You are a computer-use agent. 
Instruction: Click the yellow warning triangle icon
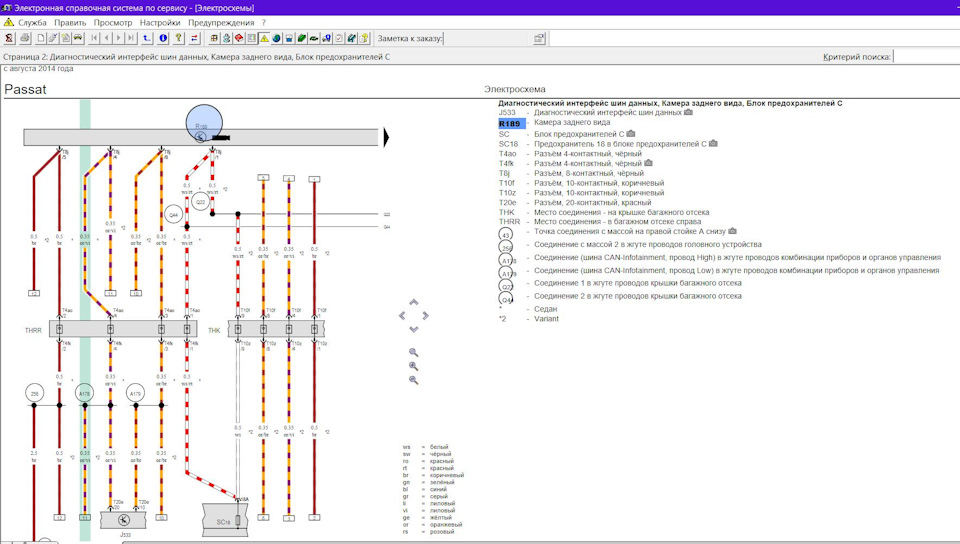(x=264, y=38)
